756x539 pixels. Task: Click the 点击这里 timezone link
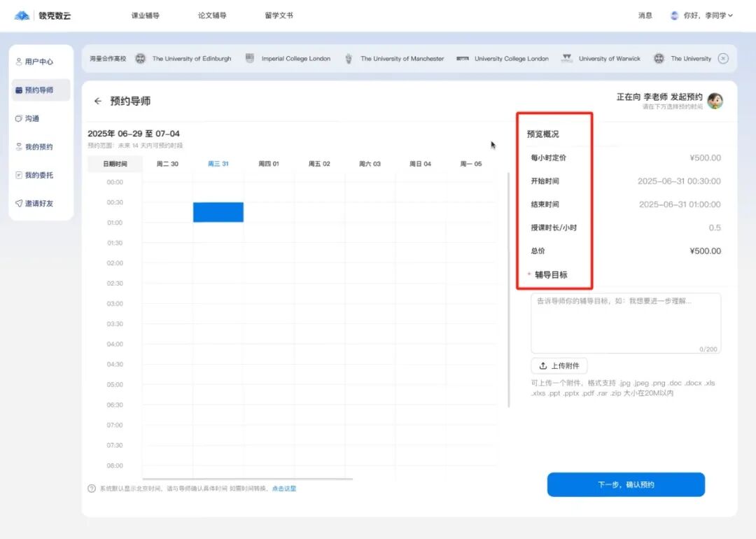click(x=283, y=488)
